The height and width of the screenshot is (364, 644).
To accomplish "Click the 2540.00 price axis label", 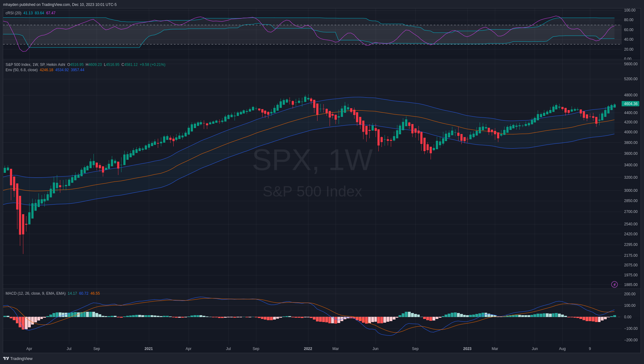I will pyautogui.click(x=631, y=224).
